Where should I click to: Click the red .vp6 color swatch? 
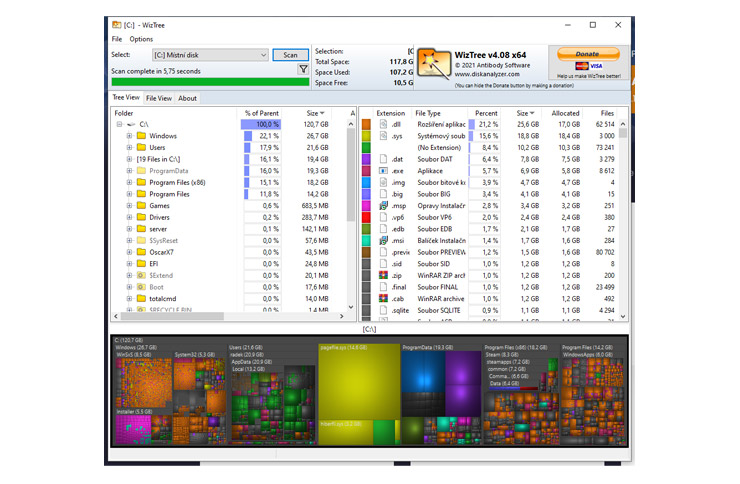point(366,217)
